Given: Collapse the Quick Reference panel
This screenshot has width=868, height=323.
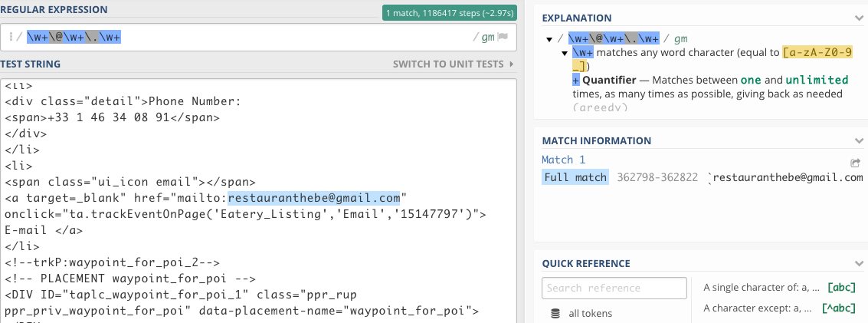Looking at the screenshot, I should 858,264.
